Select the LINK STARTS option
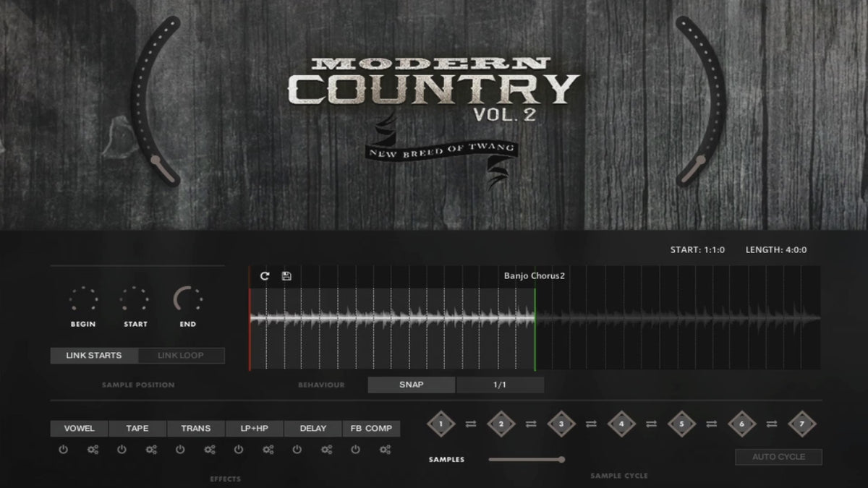Viewport: 868px width, 488px height. [94, 356]
